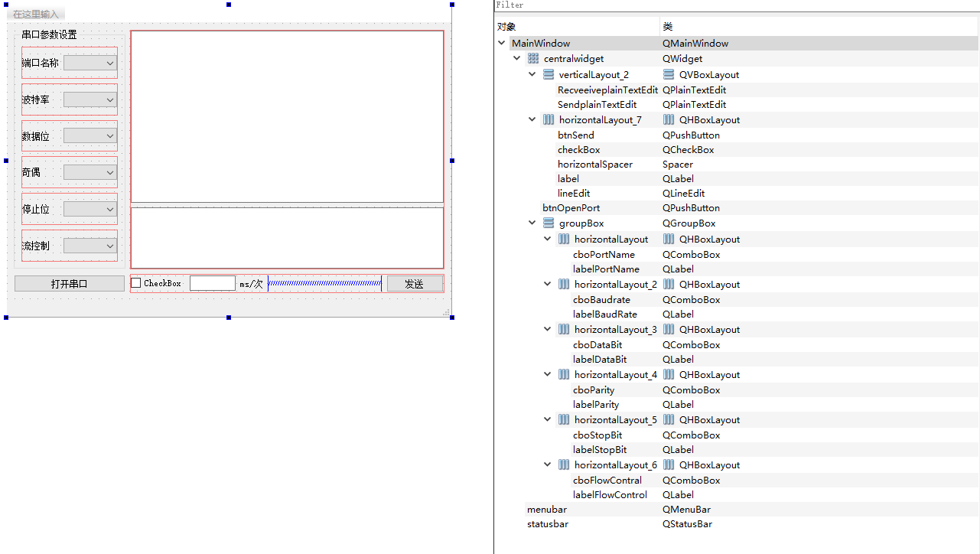Select cboStopBit in the tree
This screenshot has height=554, width=980.
[597, 435]
